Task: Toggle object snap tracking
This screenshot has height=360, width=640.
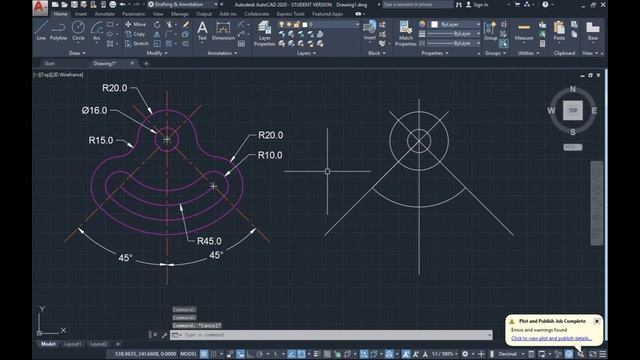Action: pos(291,354)
